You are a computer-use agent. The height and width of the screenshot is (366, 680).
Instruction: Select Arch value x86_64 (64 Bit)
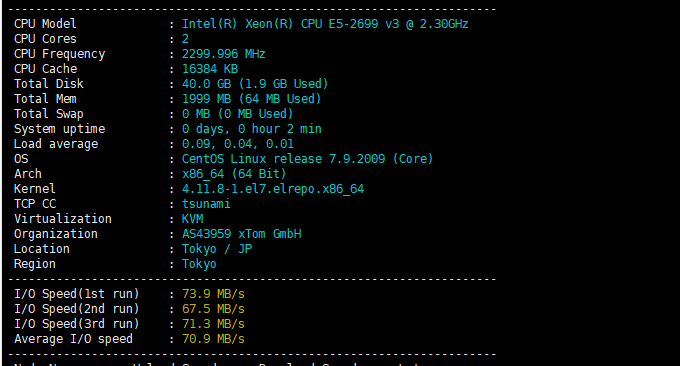pos(234,174)
